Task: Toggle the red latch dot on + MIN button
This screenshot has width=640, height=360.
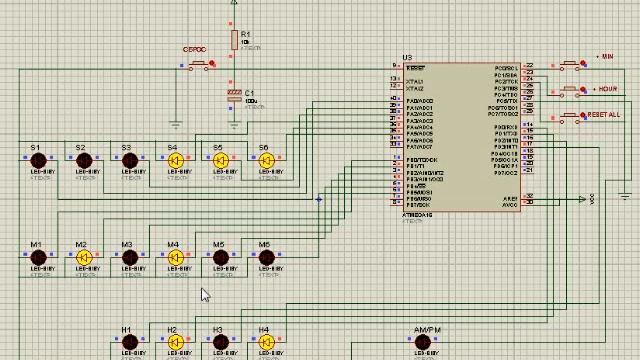Action: click(583, 63)
